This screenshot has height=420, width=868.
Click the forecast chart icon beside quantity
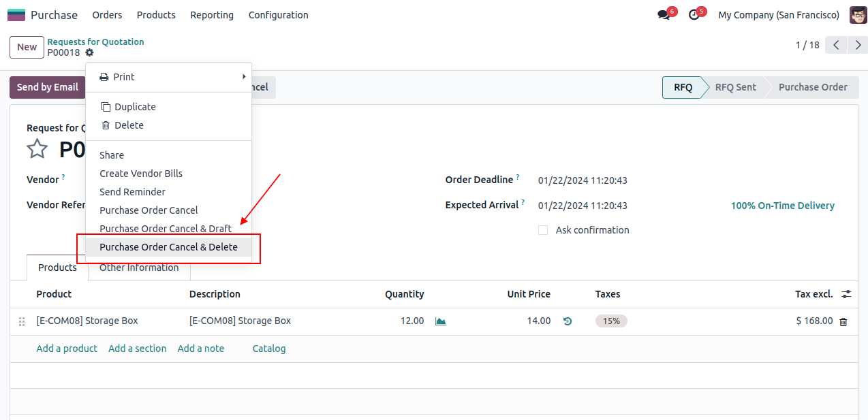click(441, 321)
